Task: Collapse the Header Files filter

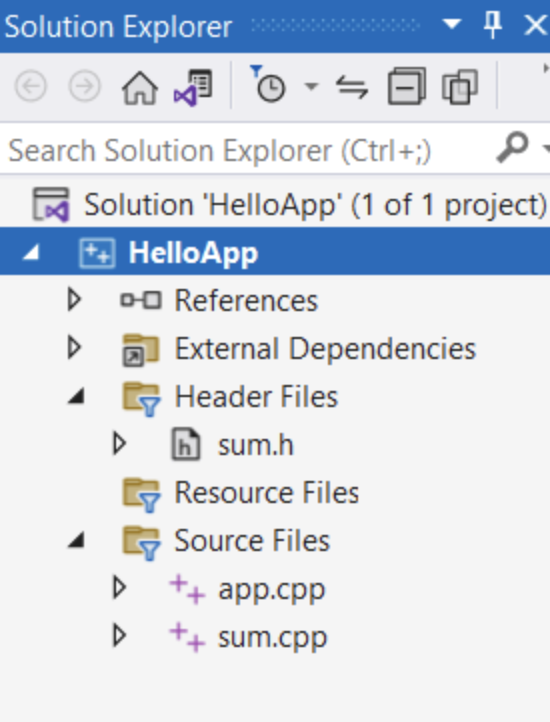Action: [76, 396]
